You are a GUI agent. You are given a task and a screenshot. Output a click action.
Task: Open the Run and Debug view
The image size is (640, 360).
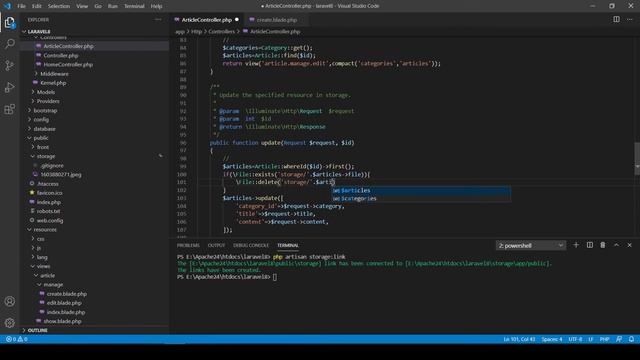(10, 87)
